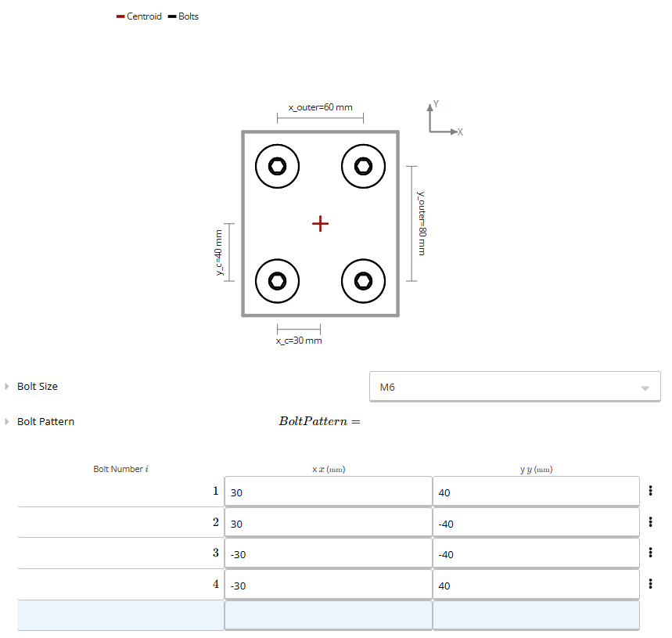The height and width of the screenshot is (638, 672).
Task: Click the empty bolt number cell in new row
Action: [120, 616]
